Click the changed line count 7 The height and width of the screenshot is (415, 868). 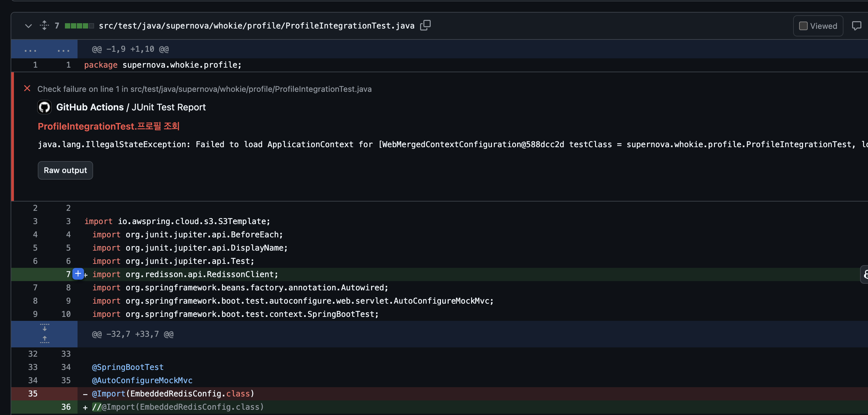pyautogui.click(x=57, y=26)
